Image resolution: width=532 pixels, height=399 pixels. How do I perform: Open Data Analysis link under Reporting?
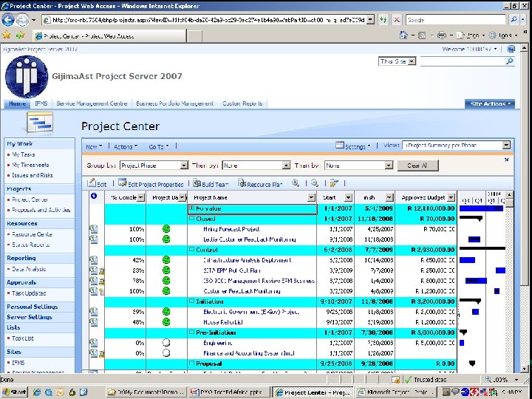29,269
